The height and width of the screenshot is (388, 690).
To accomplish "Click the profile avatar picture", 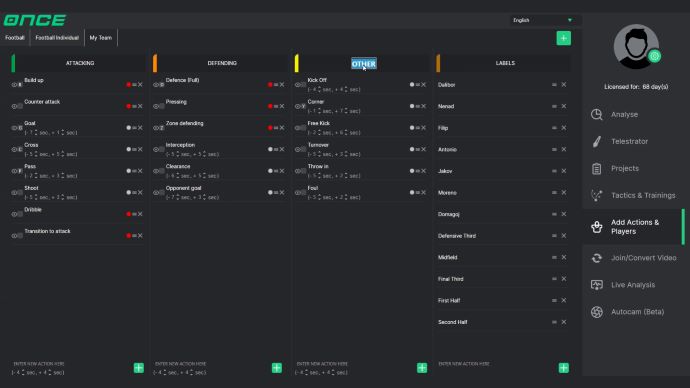I will click(x=635, y=46).
